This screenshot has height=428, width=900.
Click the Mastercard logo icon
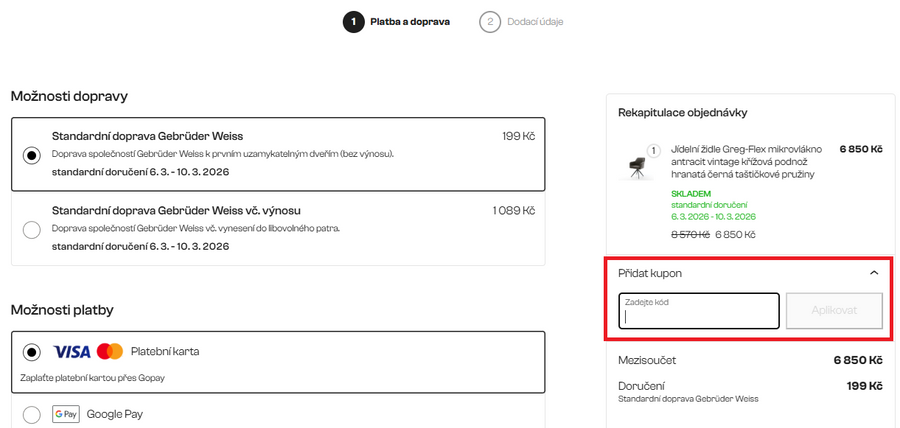pyautogui.click(x=110, y=351)
